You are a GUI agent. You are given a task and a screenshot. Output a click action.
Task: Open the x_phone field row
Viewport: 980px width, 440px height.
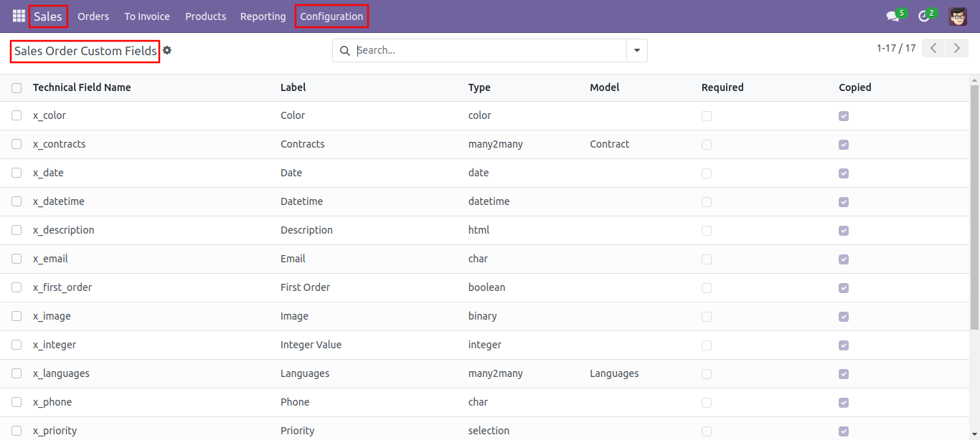pyautogui.click(x=485, y=402)
